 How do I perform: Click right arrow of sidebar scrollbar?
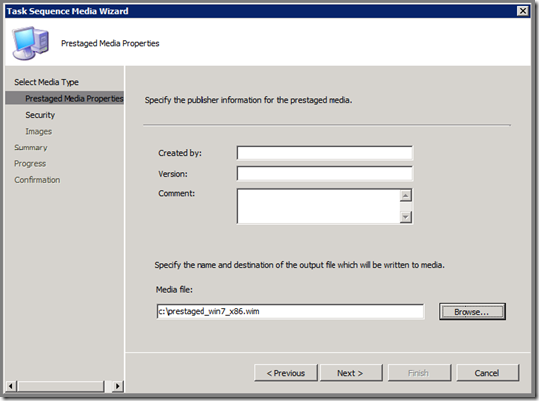click(118, 386)
